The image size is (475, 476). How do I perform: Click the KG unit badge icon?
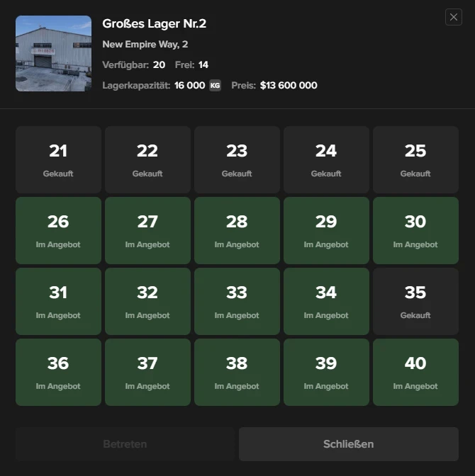[215, 86]
